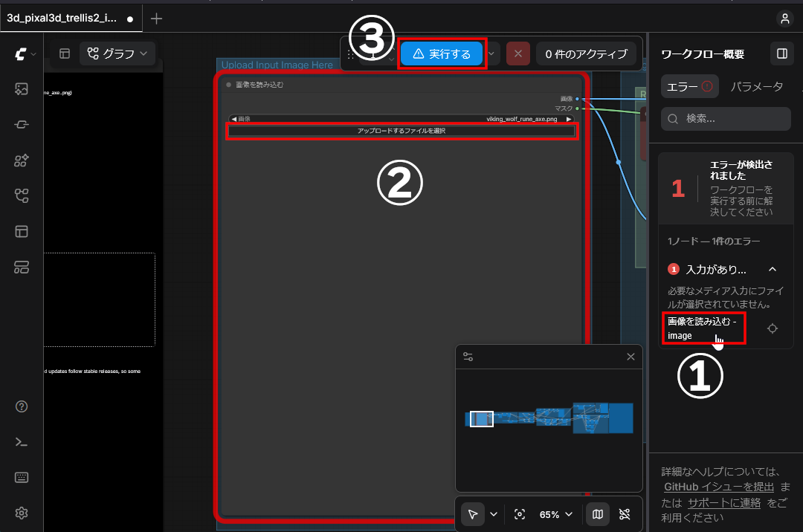Add a new workflow tab with plus

tap(156, 19)
